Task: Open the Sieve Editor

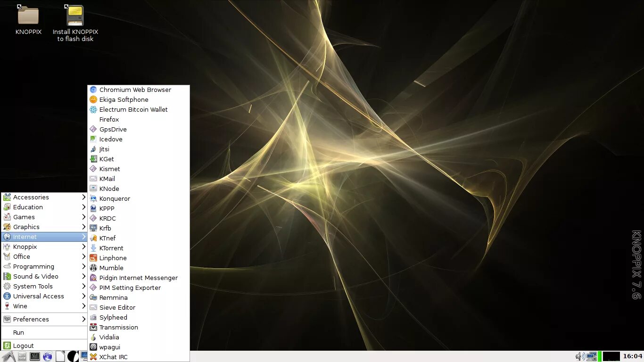Action: 139,307
